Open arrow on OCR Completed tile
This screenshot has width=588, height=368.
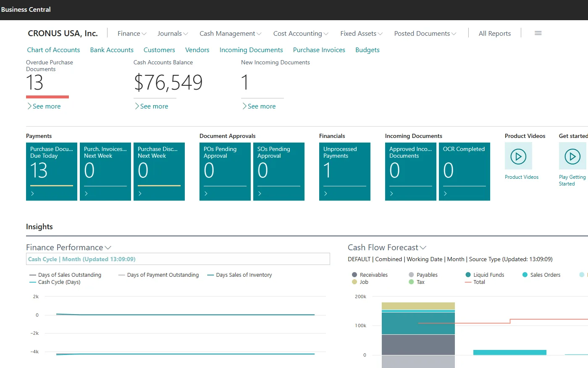point(445,193)
